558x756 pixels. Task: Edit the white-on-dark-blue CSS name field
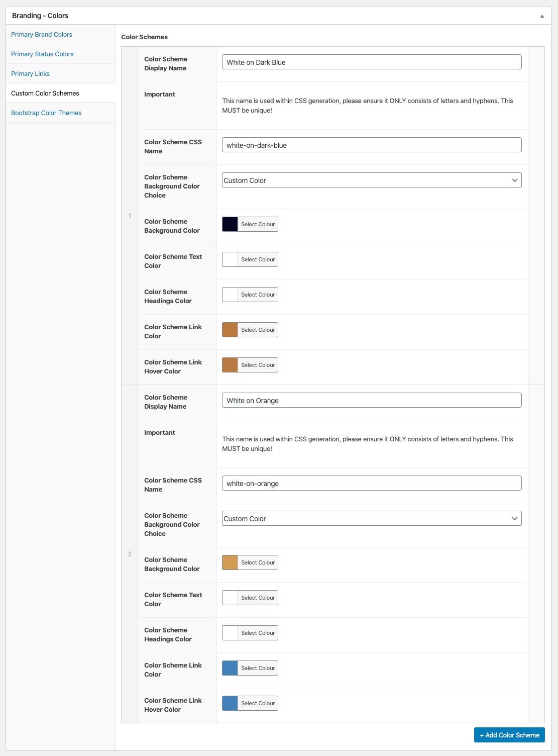click(x=372, y=145)
